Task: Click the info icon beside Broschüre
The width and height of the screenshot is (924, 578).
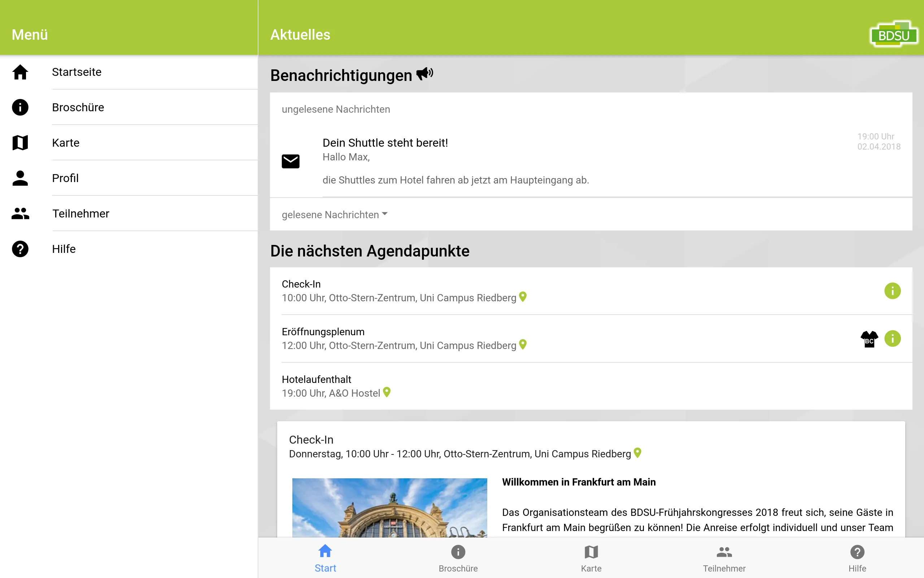Action: 20,107
